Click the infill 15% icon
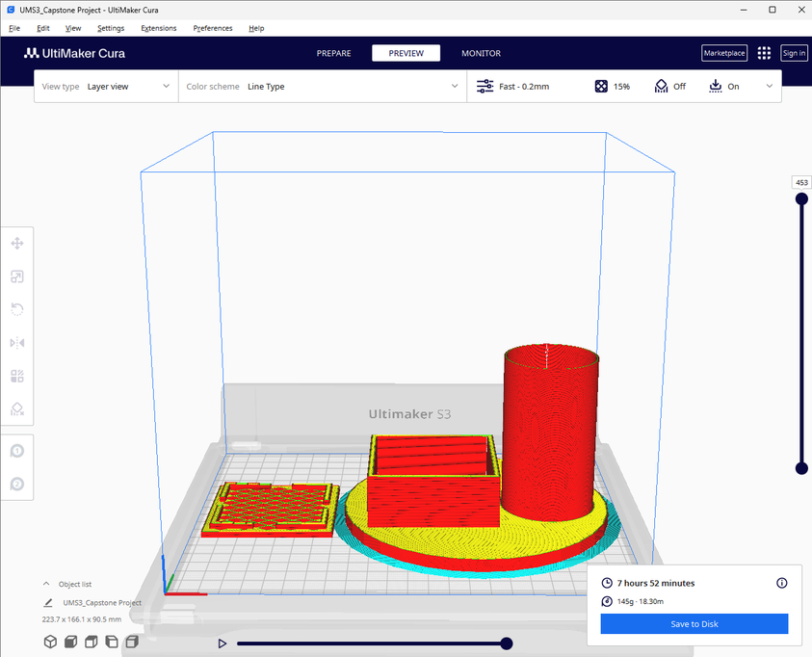The image size is (812, 657). [601, 87]
